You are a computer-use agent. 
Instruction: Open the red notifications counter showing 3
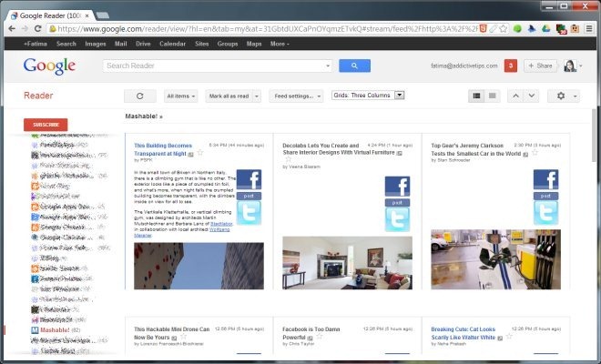click(511, 66)
